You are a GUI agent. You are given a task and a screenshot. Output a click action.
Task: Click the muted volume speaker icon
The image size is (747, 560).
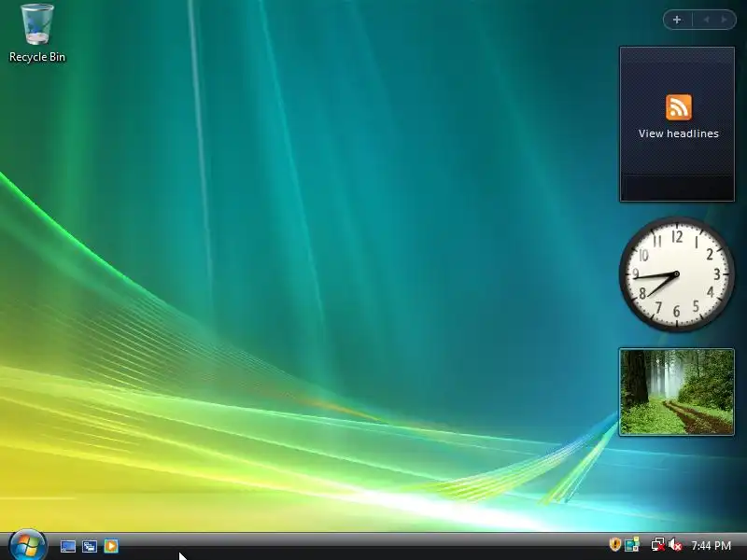pyautogui.click(x=675, y=544)
